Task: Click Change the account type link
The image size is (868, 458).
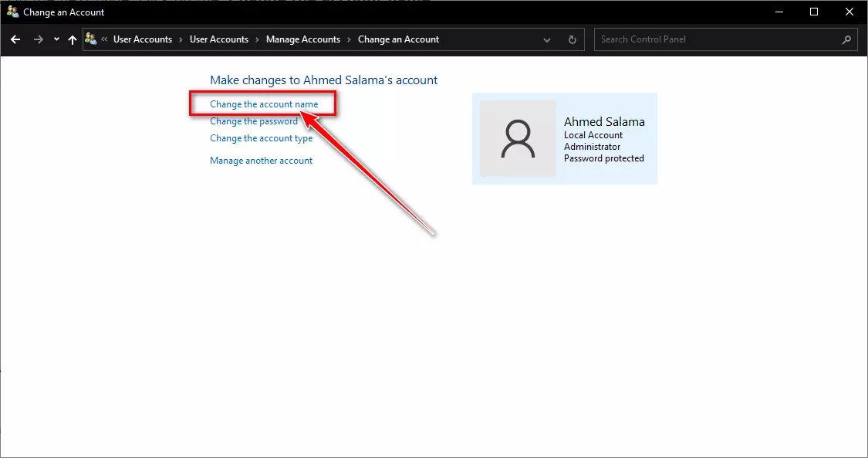Action: (x=262, y=138)
